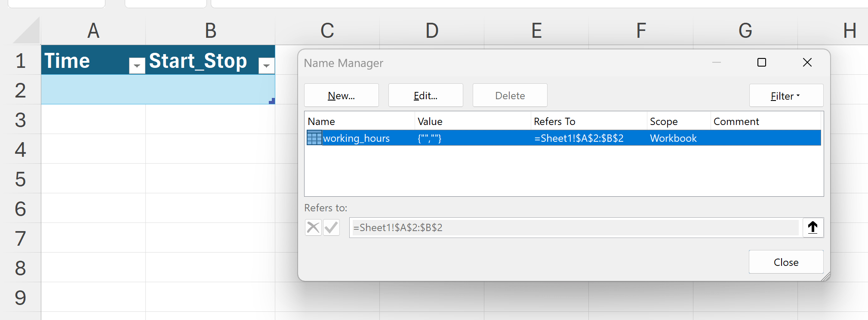The image size is (868, 320).
Task: Select the working_hours name entry
Action: point(564,138)
